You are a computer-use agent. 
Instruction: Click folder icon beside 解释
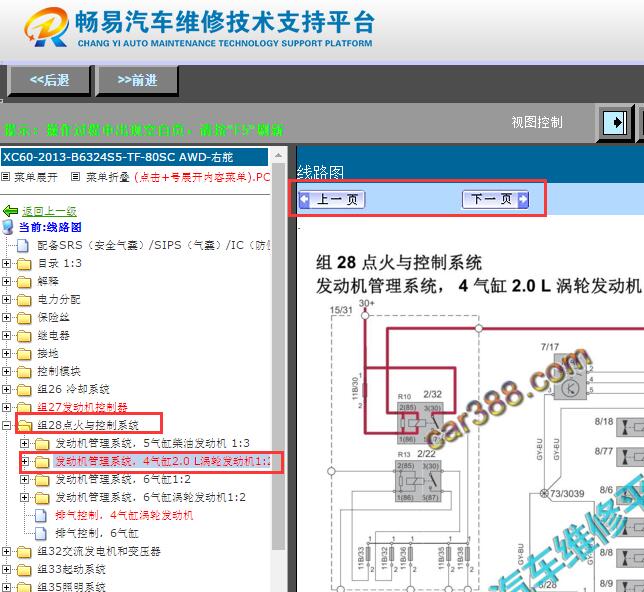24,281
